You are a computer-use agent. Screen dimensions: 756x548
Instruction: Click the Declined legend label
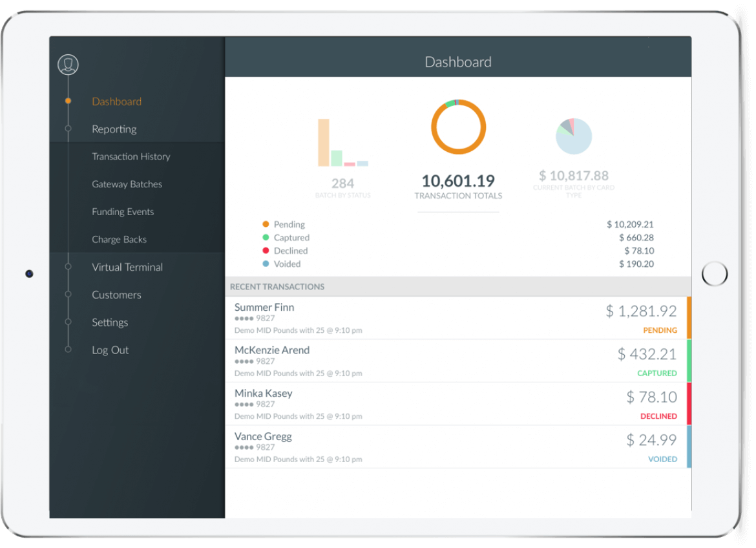tap(291, 251)
